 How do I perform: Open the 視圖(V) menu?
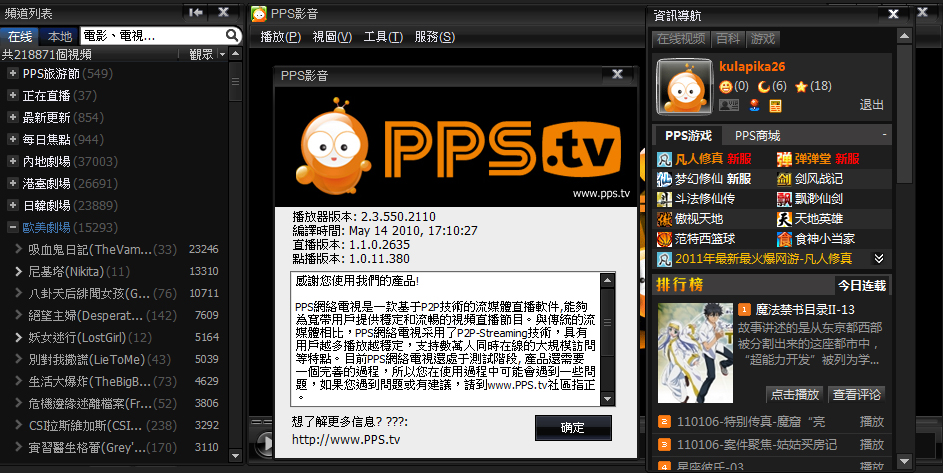click(332, 37)
